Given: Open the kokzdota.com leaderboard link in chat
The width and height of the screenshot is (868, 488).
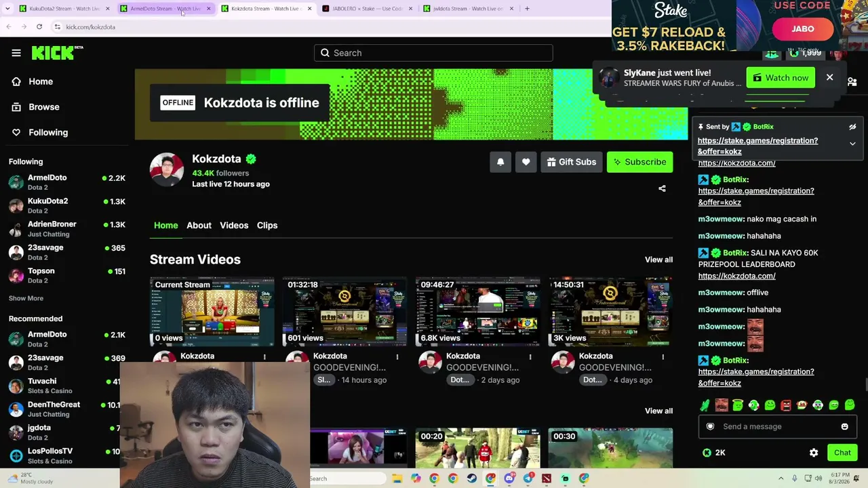Looking at the screenshot, I should 736,276.
